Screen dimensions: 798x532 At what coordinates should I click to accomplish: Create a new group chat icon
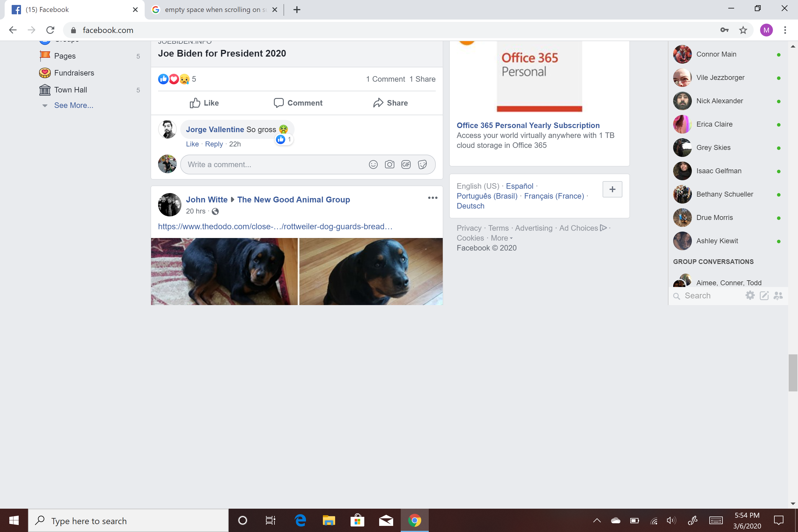[x=778, y=295]
